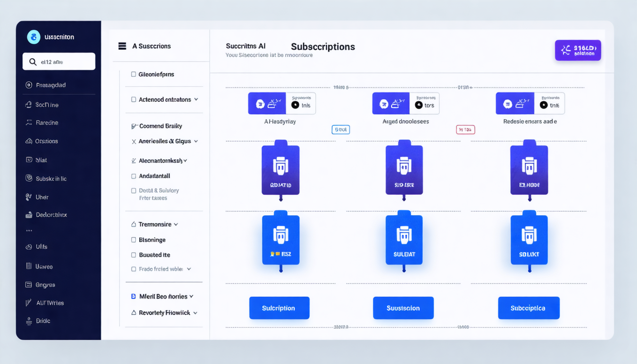This screenshot has width=637, height=364.
Task: Click the sparkle icon in the purple top-right button
Action: [565, 50]
